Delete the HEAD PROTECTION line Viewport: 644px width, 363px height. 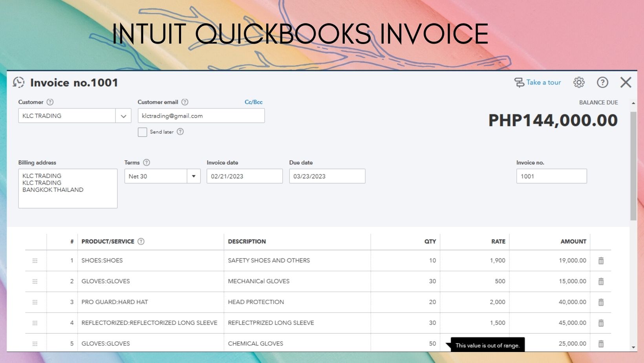(x=601, y=302)
